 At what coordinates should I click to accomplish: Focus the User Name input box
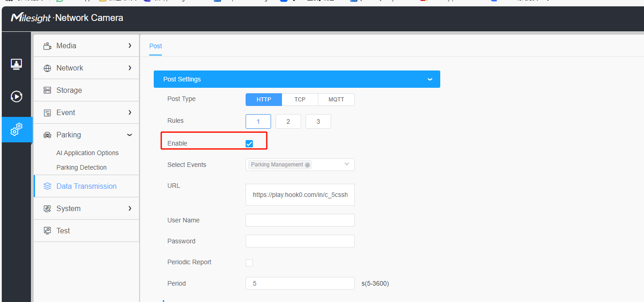coord(300,220)
